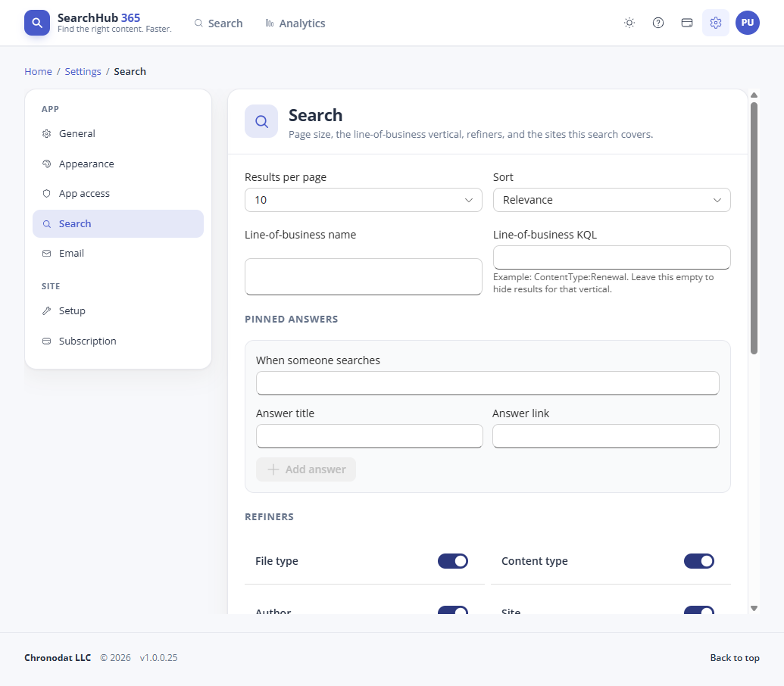Viewport: 784px width, 686px height.
Task: Open Email settings in sidebar
Action: pyautogui.click(x=118, y=254)
